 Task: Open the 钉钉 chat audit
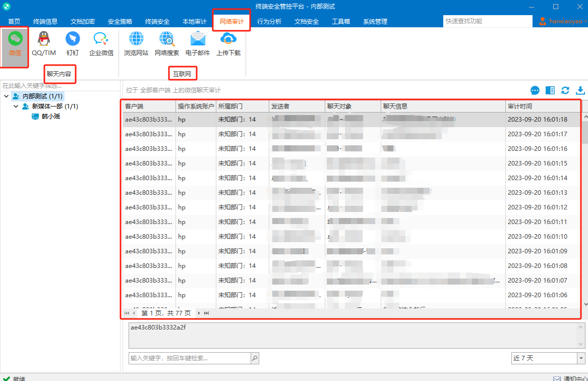click(73, 45)
